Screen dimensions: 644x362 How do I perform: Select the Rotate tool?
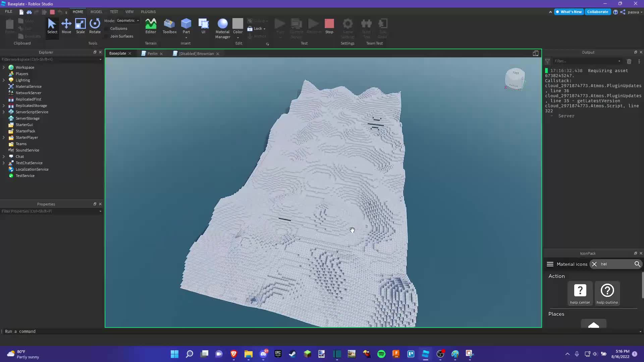pos(95,27)
